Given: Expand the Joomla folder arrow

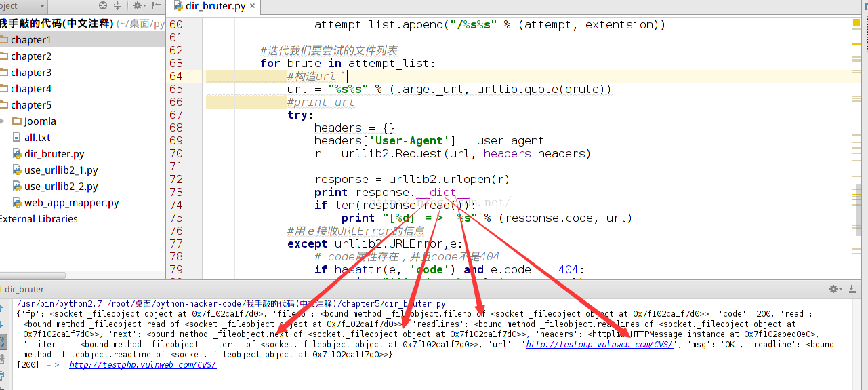Looking at the screenshot, I should 3,121.
